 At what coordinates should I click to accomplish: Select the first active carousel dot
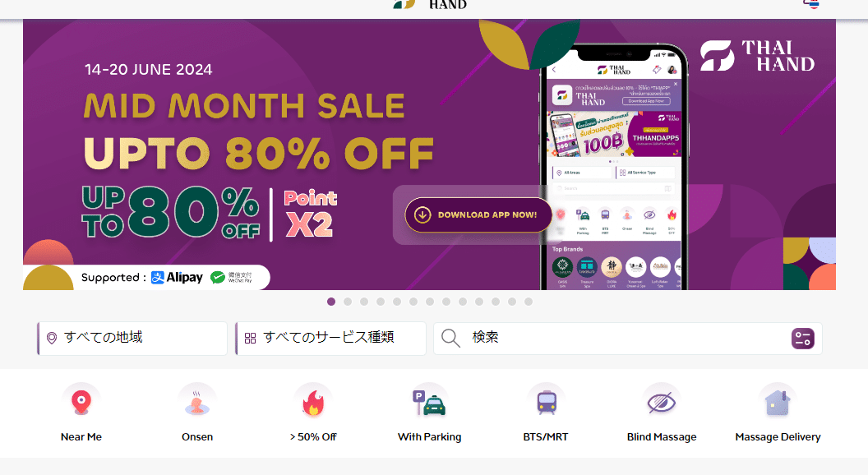tap(331, 302)
